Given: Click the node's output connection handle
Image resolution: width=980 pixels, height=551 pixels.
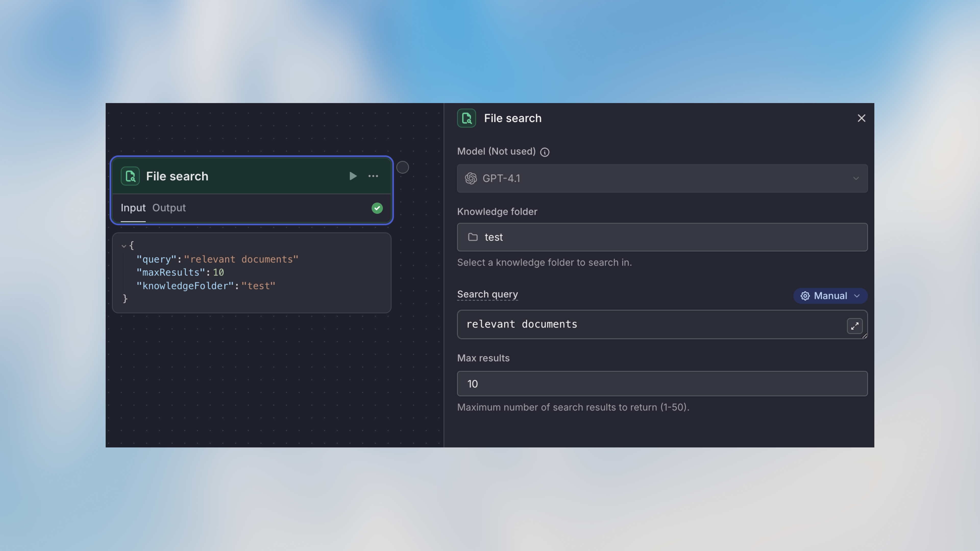Looking at the screenshot, I should [403, 167].
